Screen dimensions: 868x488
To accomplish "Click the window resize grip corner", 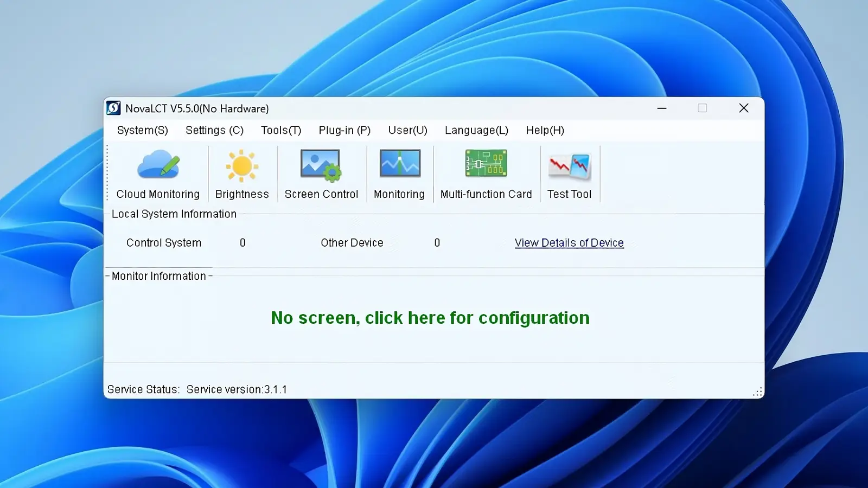I will (758, 392).
